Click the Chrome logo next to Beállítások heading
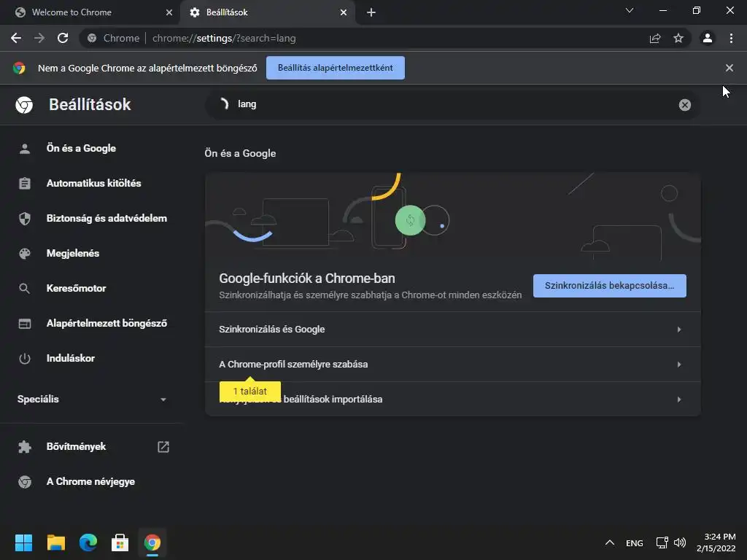747x560 pixels. [24, 105]
